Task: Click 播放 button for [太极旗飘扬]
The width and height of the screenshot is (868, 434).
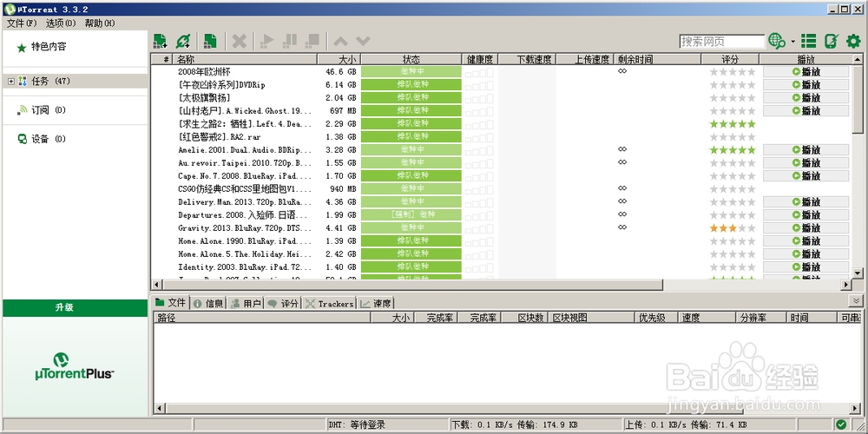Action: click(x=806, y=98)
